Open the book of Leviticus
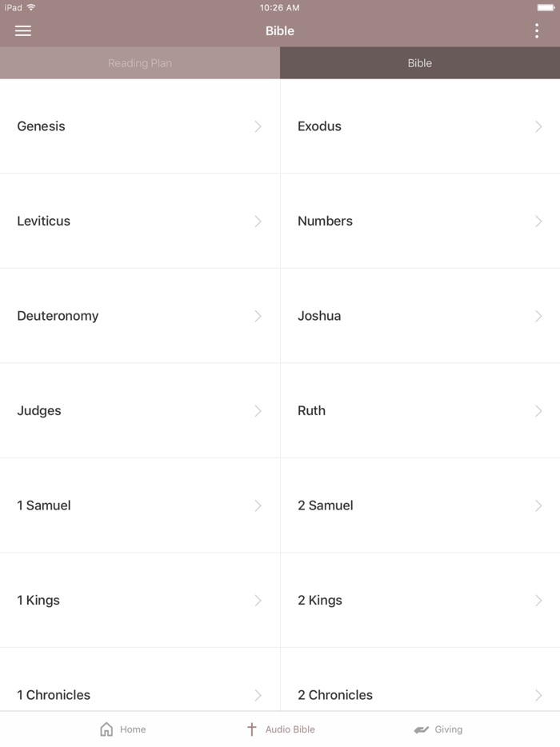Viewport: 560px width, 747px height. [44, 222]
